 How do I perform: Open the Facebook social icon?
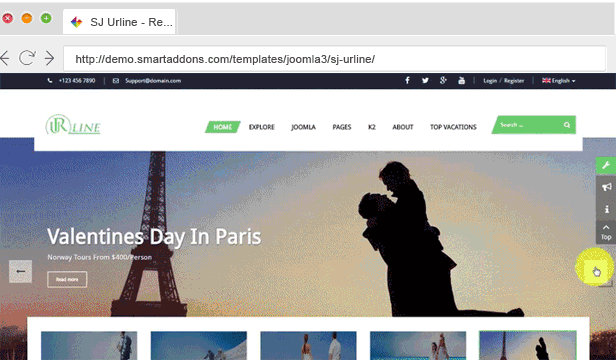pyautogui.click(x=407, y=81)
